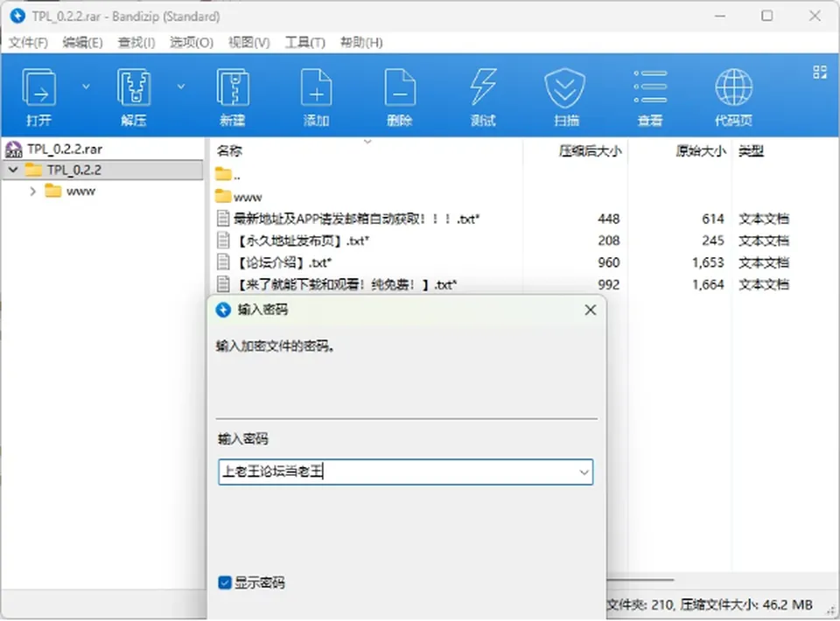This screenshot has width=840, height=621.
Task: Select the TPL_0.2.2 folder in the tree
Action: tap(73, 171)
